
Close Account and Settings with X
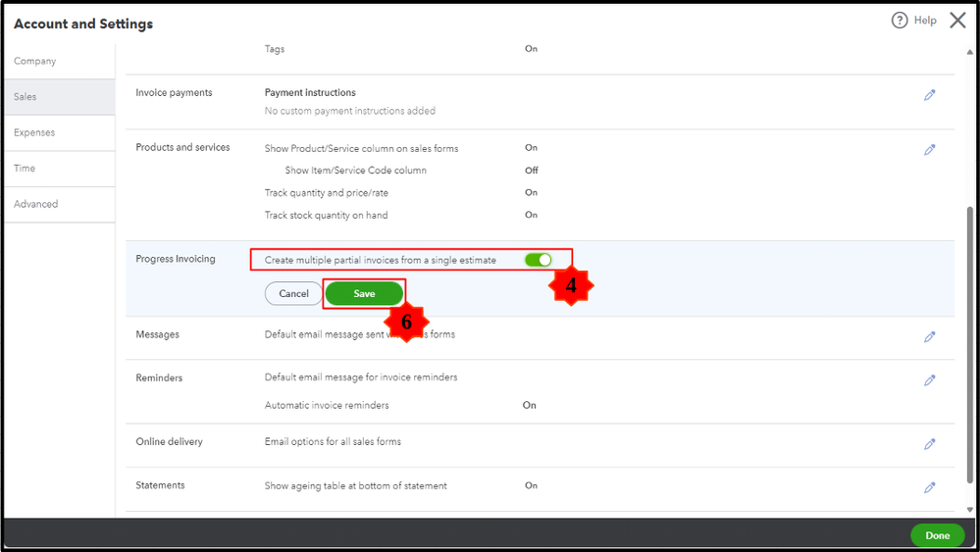click(x=957, y=21)
